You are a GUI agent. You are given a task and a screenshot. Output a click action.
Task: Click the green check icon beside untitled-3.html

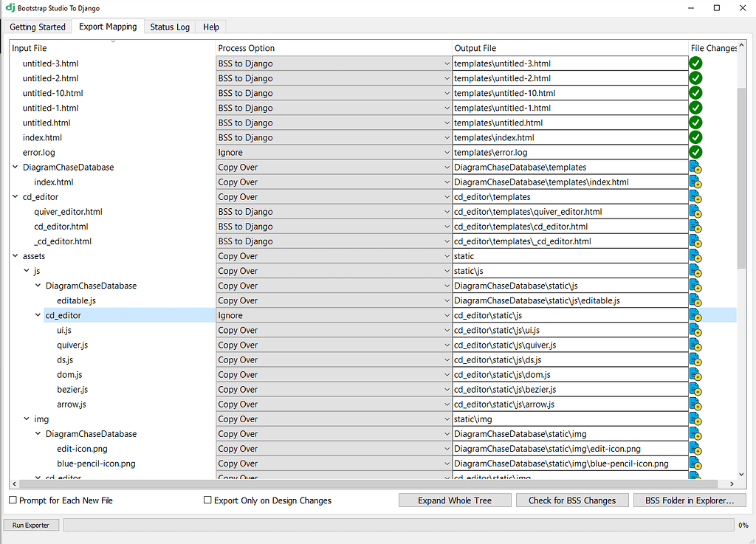(x=695, y=63)
